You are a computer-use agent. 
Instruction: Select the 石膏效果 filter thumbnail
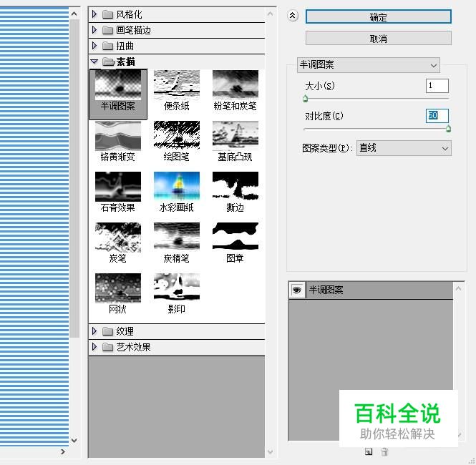point(118,187)
